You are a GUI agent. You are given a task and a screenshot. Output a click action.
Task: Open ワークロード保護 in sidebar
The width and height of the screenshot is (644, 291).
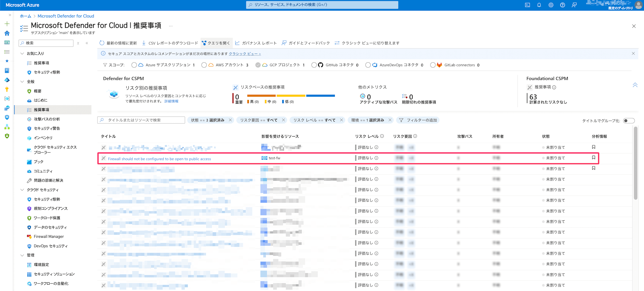[x=47, y=218]
